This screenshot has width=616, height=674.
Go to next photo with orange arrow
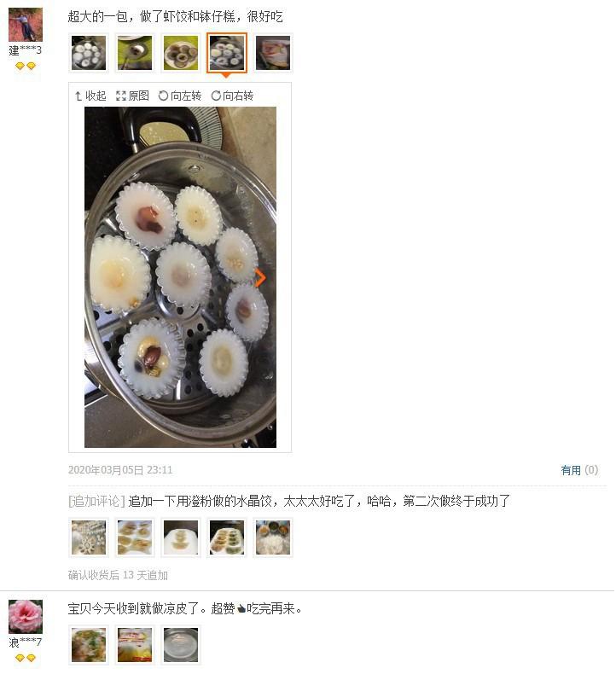pyautogui.click(x=260, y=278)
